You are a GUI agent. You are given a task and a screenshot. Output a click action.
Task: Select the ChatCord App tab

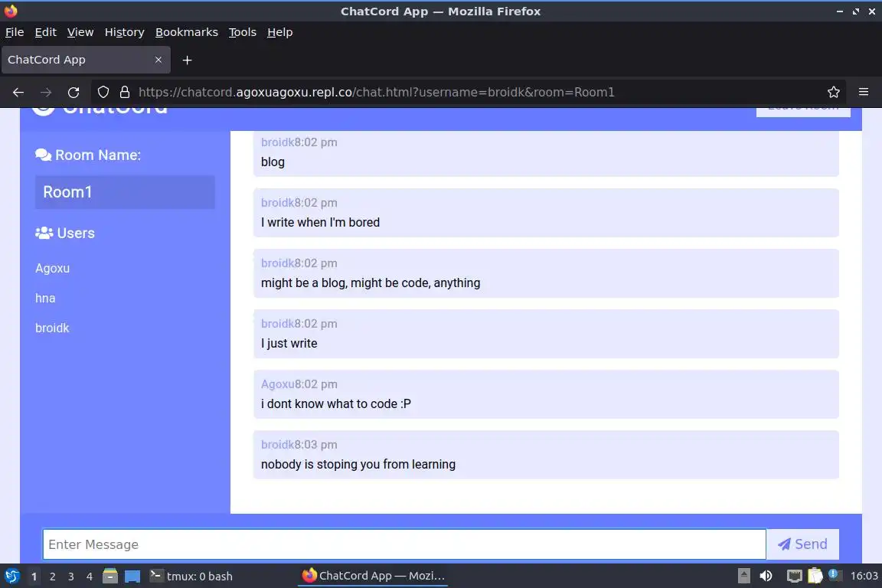point(86,60)
